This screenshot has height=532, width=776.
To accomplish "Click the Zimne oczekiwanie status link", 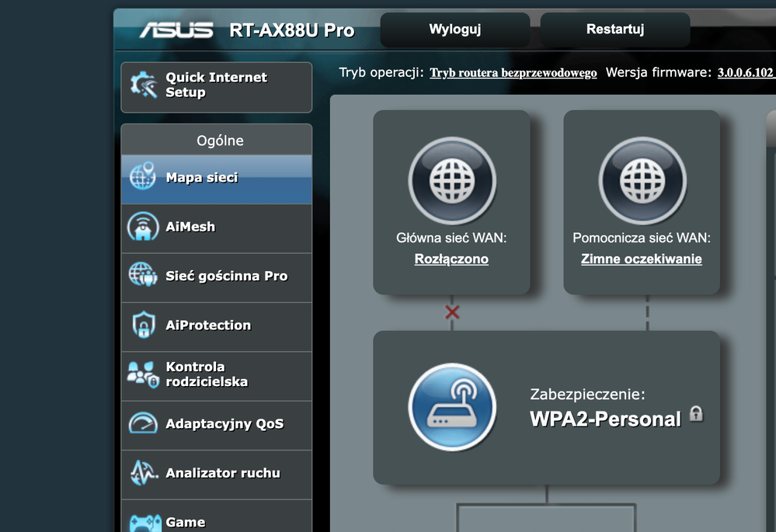I will [x=642, y=259].
